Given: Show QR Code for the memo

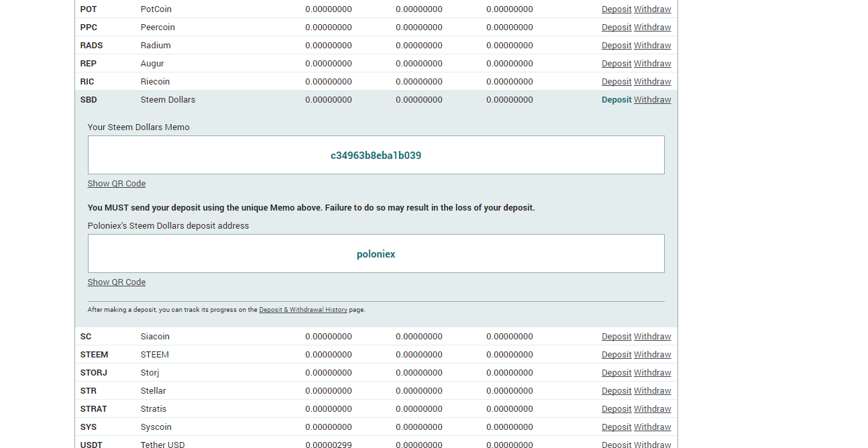Looking at the screenshot, I should coord(117,184).
